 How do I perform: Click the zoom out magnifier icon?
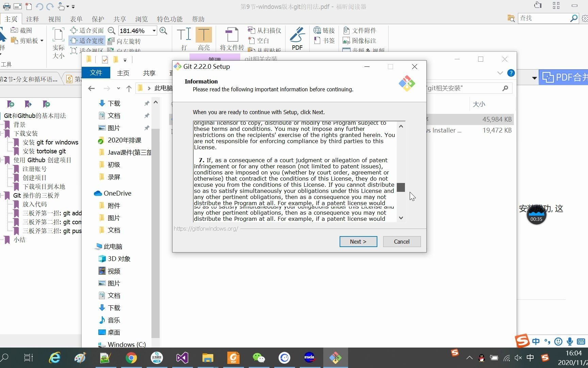(111, 31)
